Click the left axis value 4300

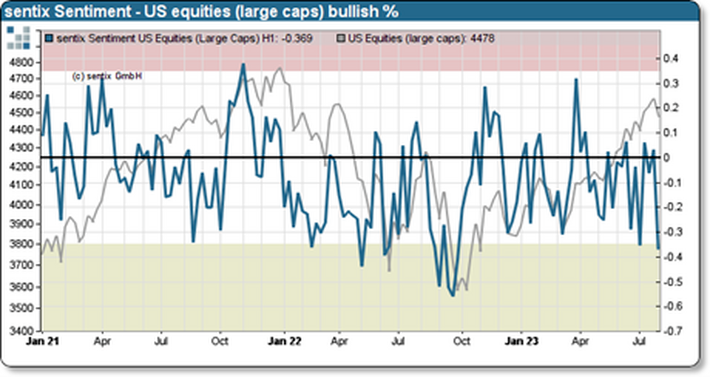tap(21, 148)
